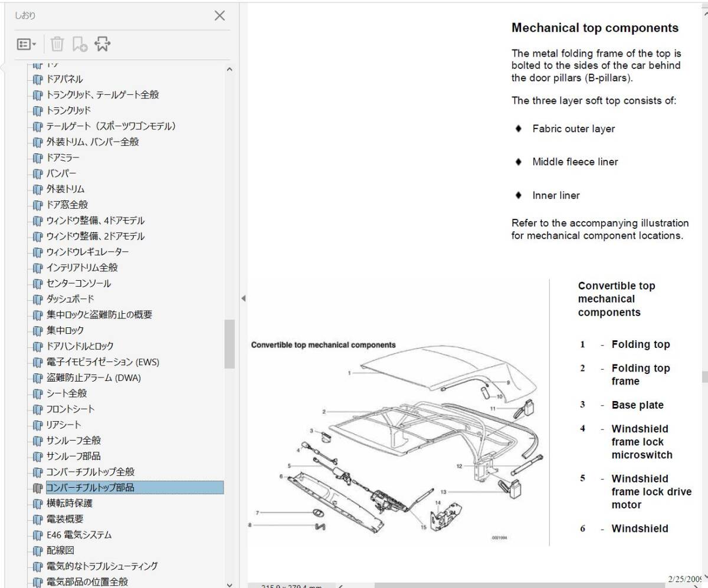The height and width of the screenshot is (588, 708).
Task: Select the 配線図 bookmark
Action: click(x=61, y=551)
